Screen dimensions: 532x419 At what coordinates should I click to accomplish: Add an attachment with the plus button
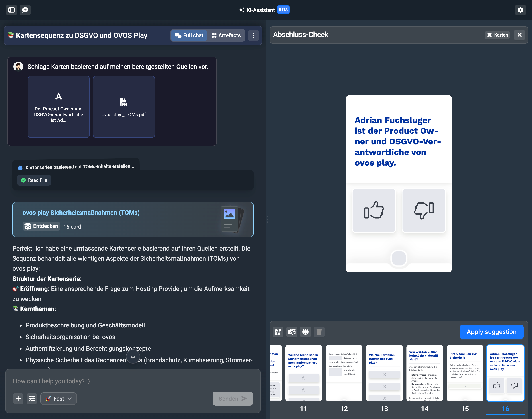click(18, 398)
